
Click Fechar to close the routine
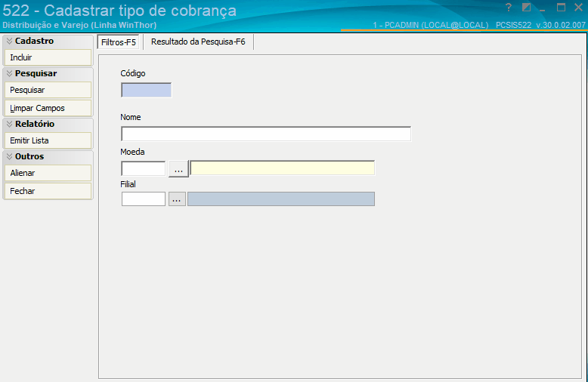48,191
